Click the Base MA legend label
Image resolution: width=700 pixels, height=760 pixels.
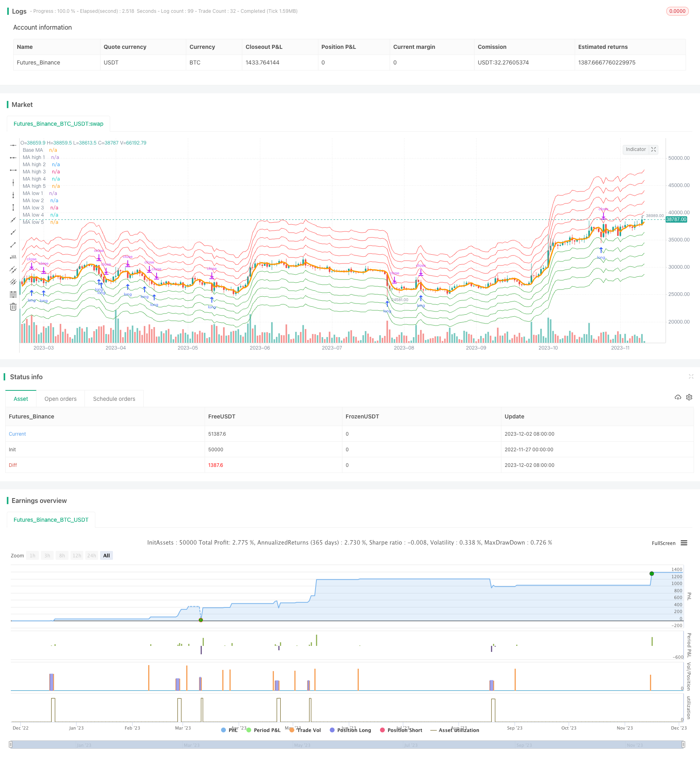coord(33,150)
